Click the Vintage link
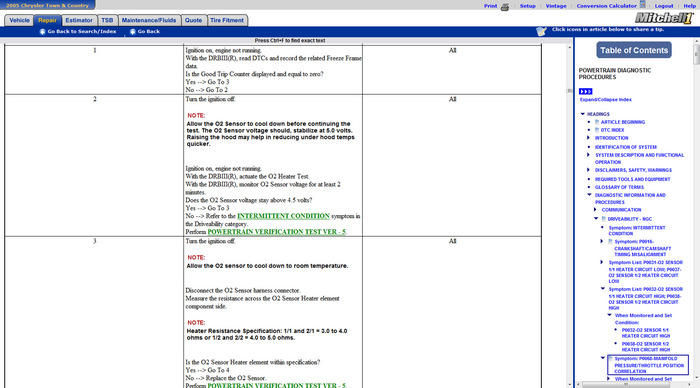Viewport: 700px width, 388px height. tap(556, 6)
